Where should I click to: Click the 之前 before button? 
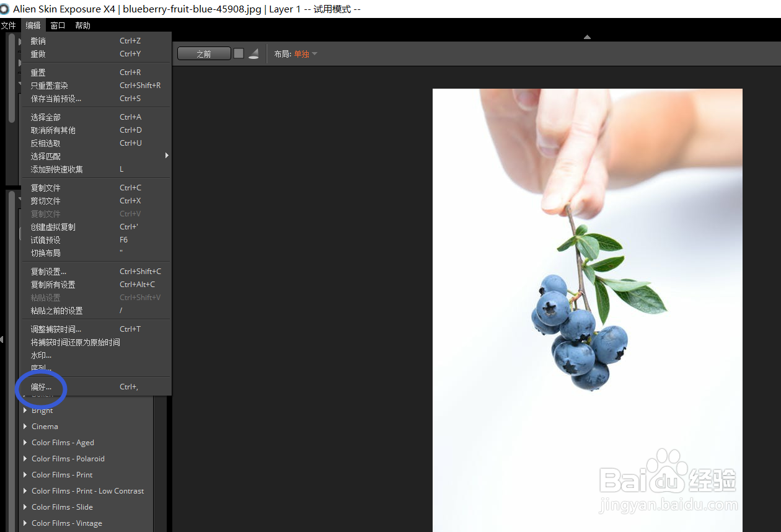point(204,54)
